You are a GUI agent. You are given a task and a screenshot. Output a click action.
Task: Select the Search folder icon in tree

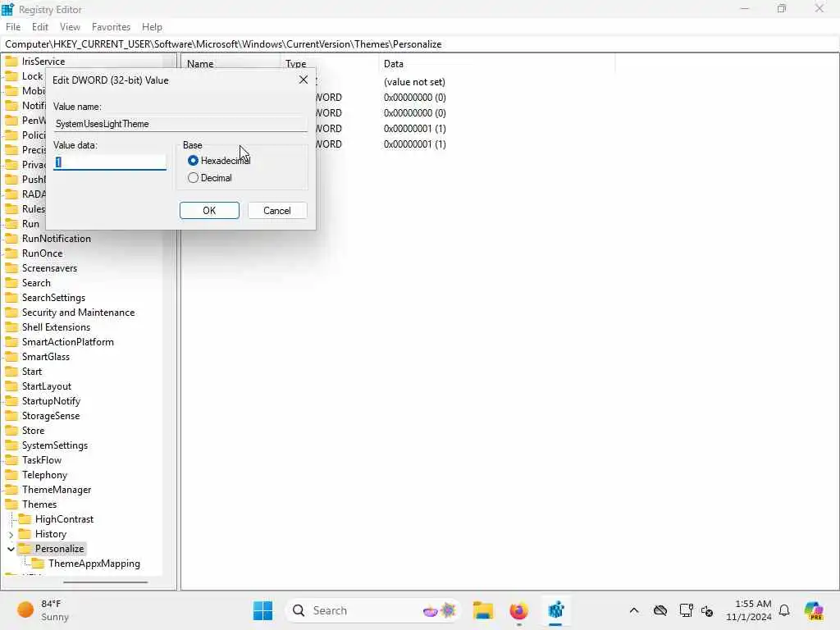[11, 283]
